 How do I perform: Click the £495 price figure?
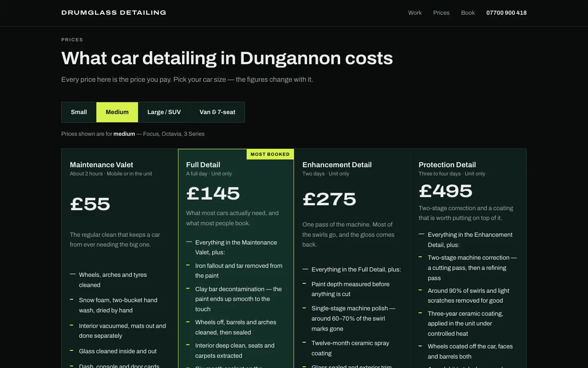pos(445,191)
